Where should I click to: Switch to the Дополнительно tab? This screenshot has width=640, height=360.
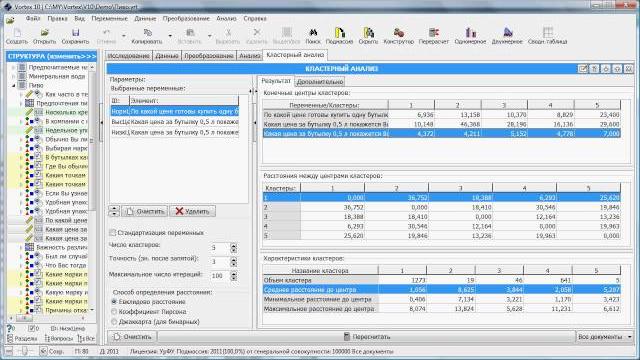point(320,82)
